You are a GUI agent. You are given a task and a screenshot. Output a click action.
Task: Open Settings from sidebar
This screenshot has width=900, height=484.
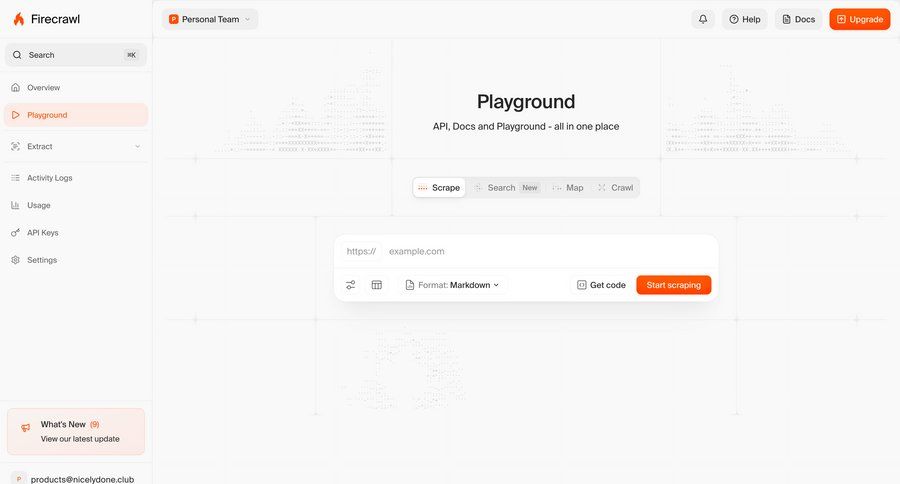(42, 260)
